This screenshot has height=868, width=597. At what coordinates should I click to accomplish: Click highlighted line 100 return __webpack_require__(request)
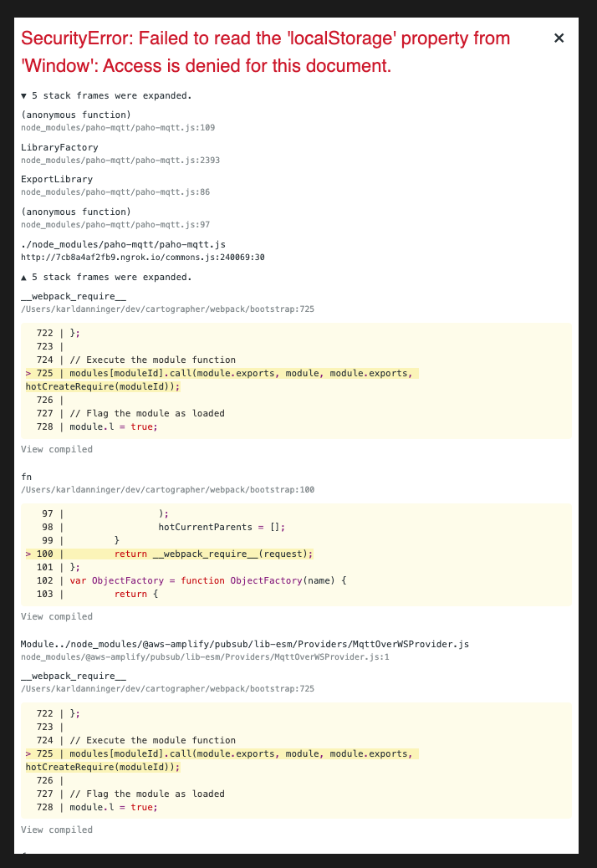(169, 554)
